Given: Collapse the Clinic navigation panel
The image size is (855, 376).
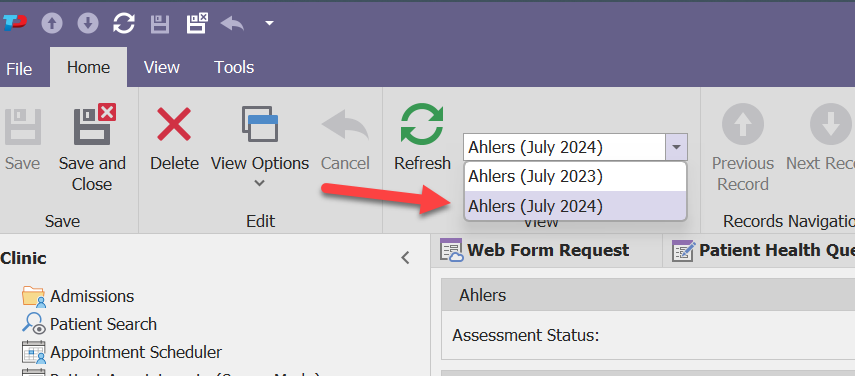Looking at the screenshot, I should pyautogui.click(x=405, y=258).
